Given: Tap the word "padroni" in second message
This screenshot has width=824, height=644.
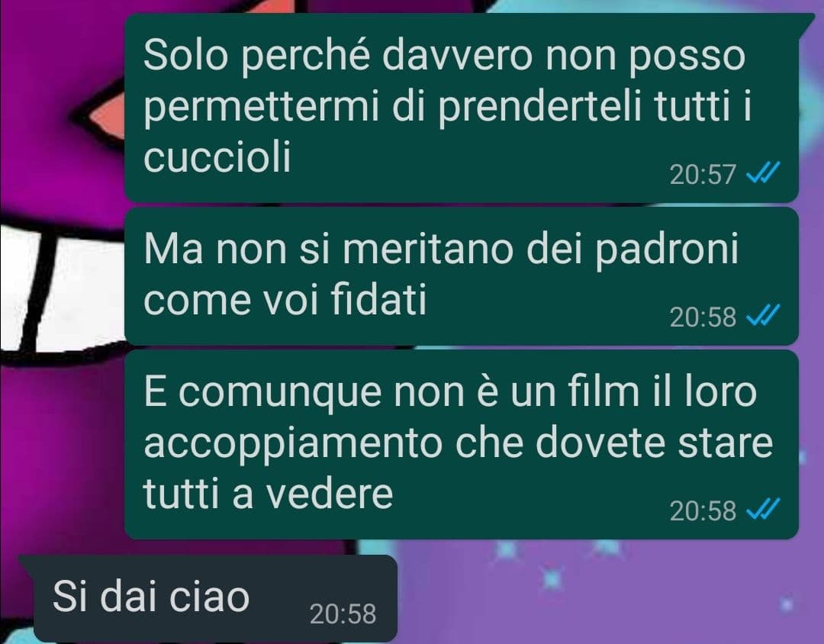Looking at the screenshot, I should [666, 250].
